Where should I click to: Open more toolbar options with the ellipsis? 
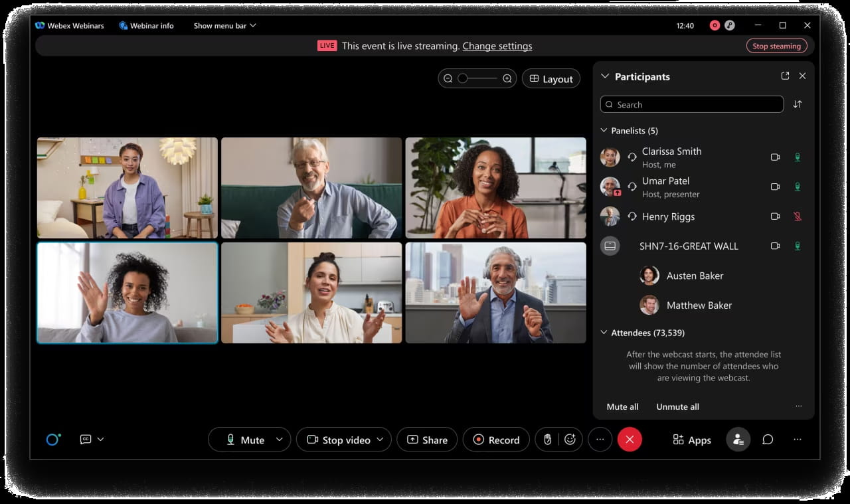(x=600, y=439)
